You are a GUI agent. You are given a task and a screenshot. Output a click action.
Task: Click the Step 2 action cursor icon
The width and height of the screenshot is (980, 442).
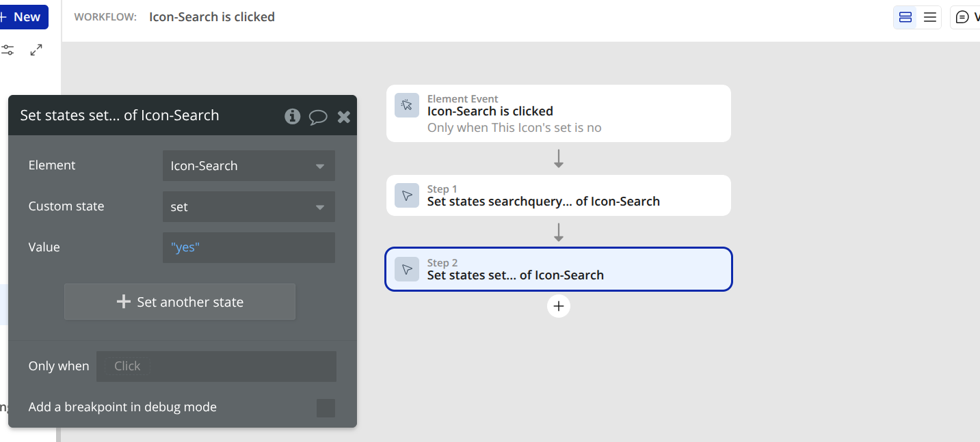click(407, 269)
